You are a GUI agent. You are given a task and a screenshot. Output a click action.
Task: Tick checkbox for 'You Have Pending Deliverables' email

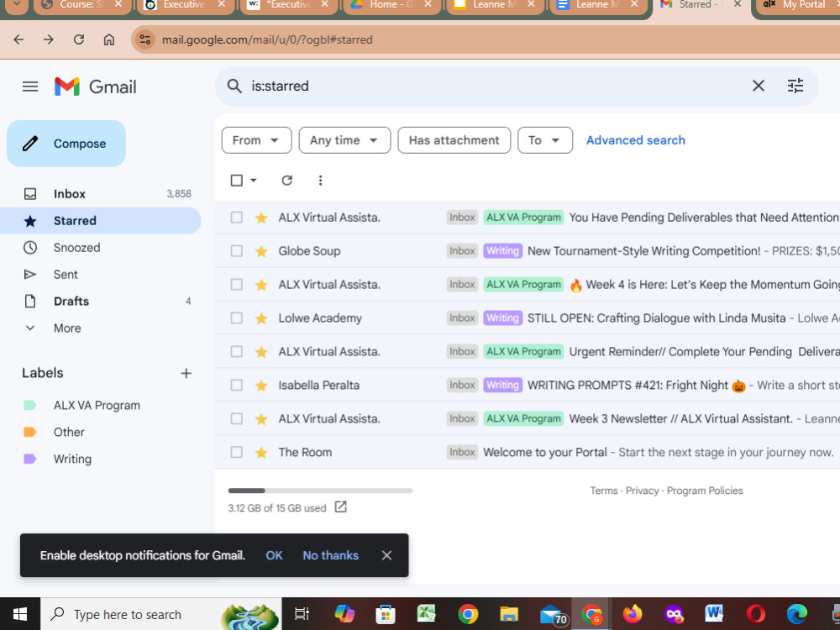coord(236,218)
